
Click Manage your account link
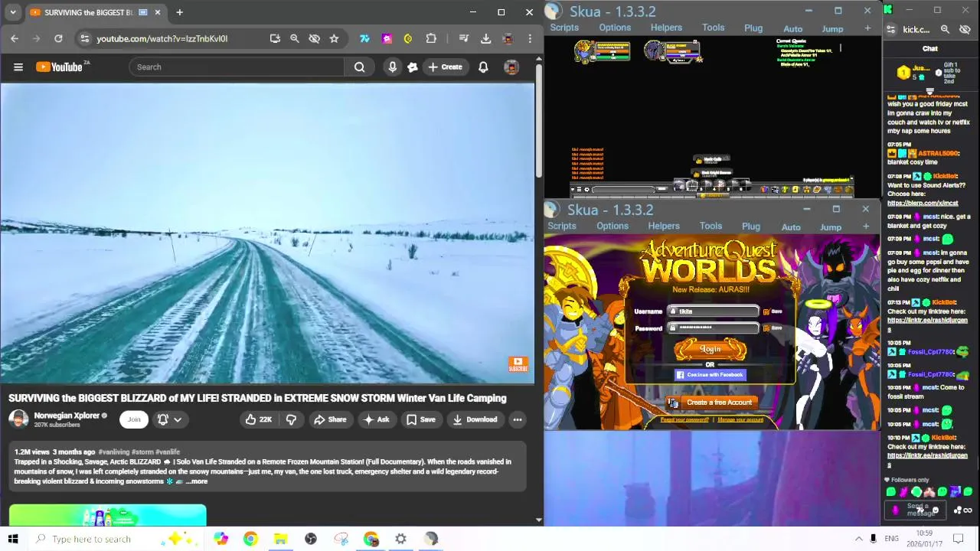coord(740,419)
